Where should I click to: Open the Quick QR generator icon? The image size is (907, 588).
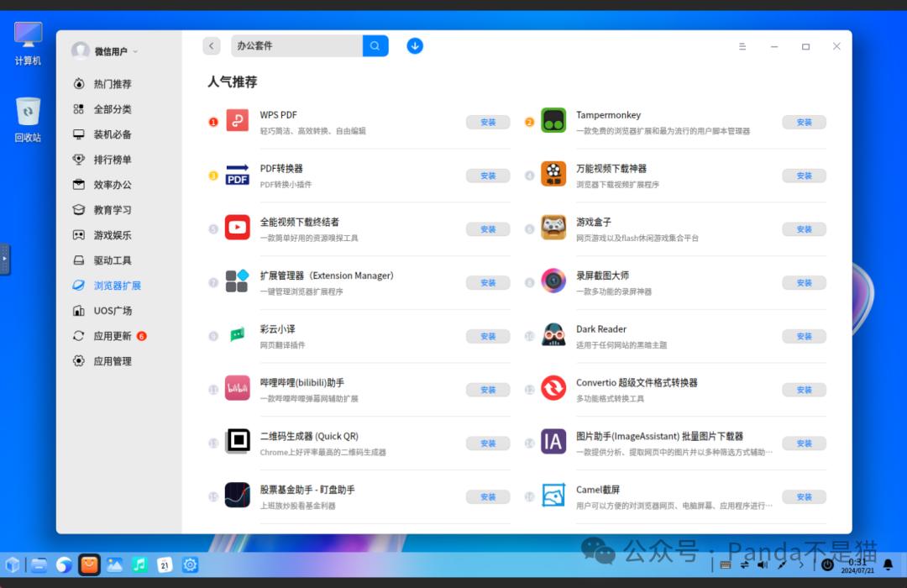coord(237,442)
